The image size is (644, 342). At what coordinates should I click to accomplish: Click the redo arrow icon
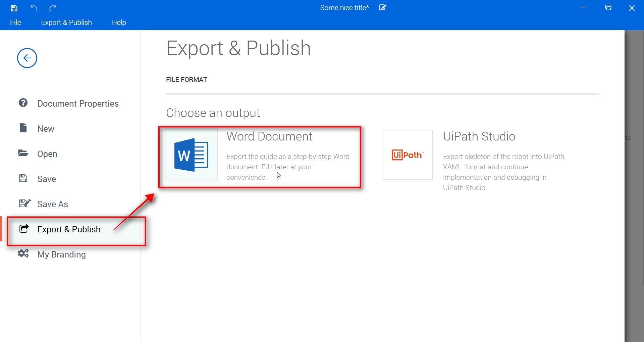pos(53,8)
